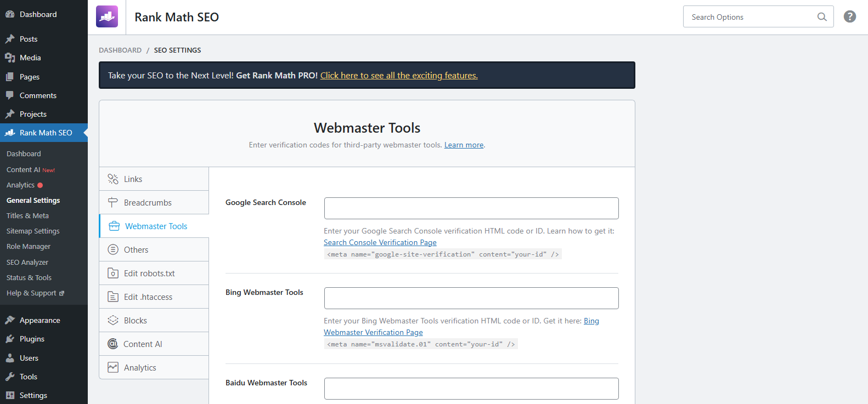Screen dimensions: 868x404
Task: Click the Settings sliders icon in sidebar
Action: [x=10, y=395]
